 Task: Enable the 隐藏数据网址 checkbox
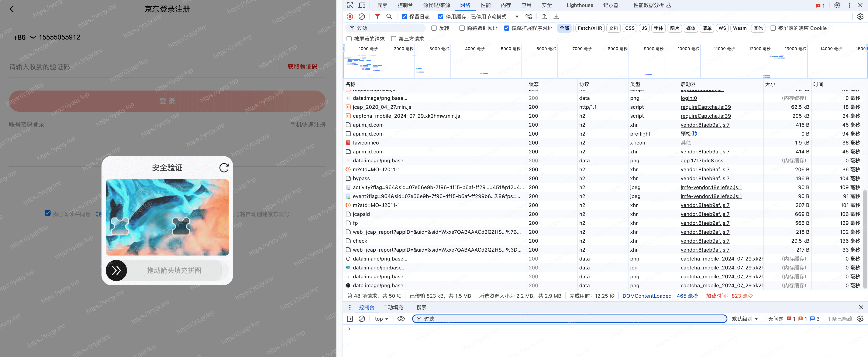(x=462, y=28)
